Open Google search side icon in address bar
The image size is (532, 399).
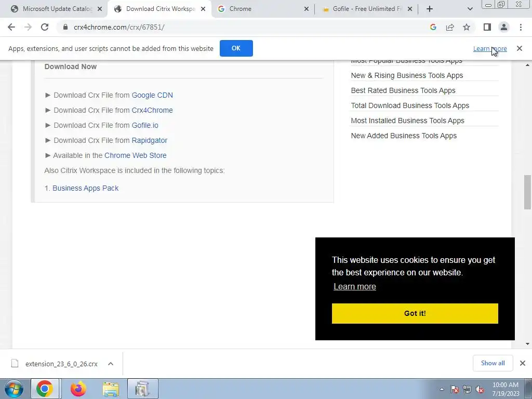tap(433, 27)
